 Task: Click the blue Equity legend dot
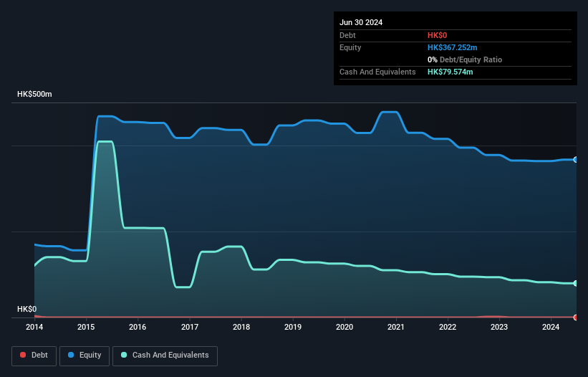pyautogui.click(x=71, y=355)
